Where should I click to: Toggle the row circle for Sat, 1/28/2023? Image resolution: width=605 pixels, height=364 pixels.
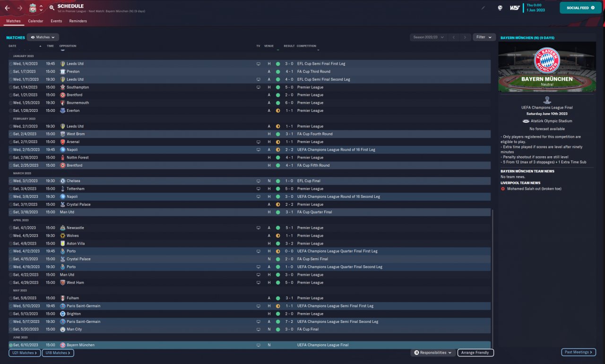11,111
